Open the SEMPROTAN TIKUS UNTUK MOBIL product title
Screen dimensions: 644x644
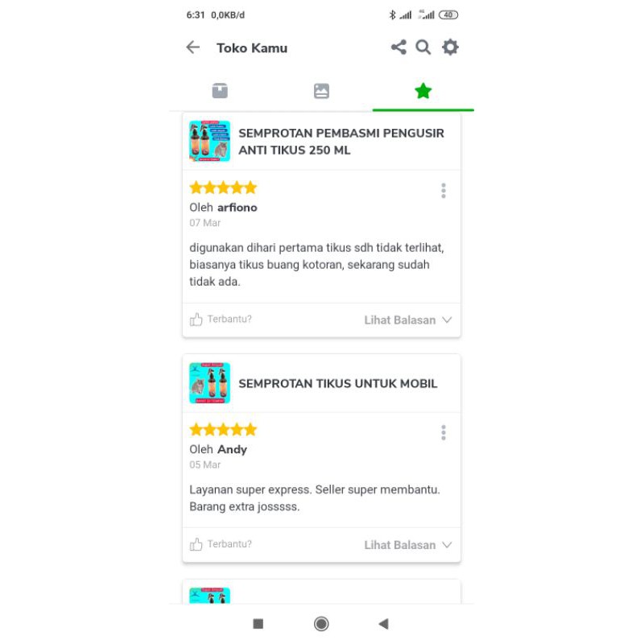click(x=337, y=384)
